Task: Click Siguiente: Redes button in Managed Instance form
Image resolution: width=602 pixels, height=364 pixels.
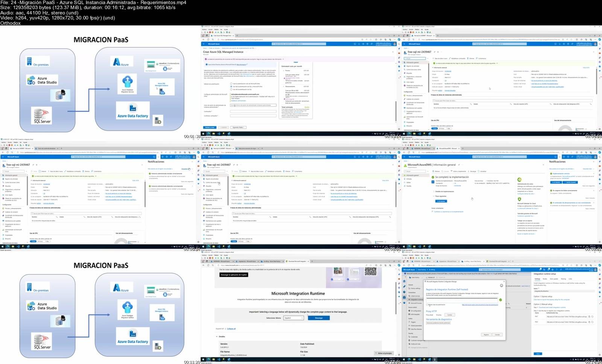Action: pyautogui.click(x=238, y=127)
